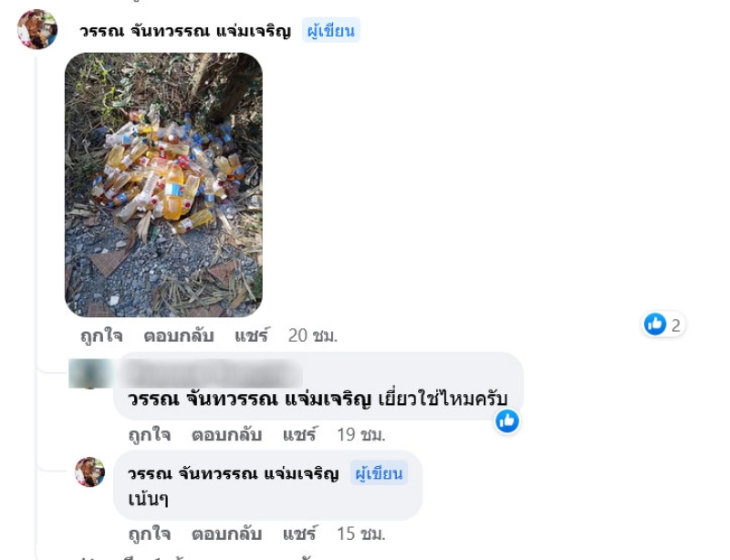
Task: Open the author avatar beside the เน้นๆ reply
Action: (89, 472)
